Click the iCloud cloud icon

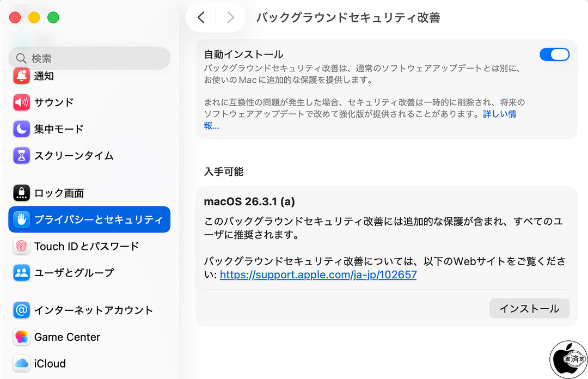point(22,363)
